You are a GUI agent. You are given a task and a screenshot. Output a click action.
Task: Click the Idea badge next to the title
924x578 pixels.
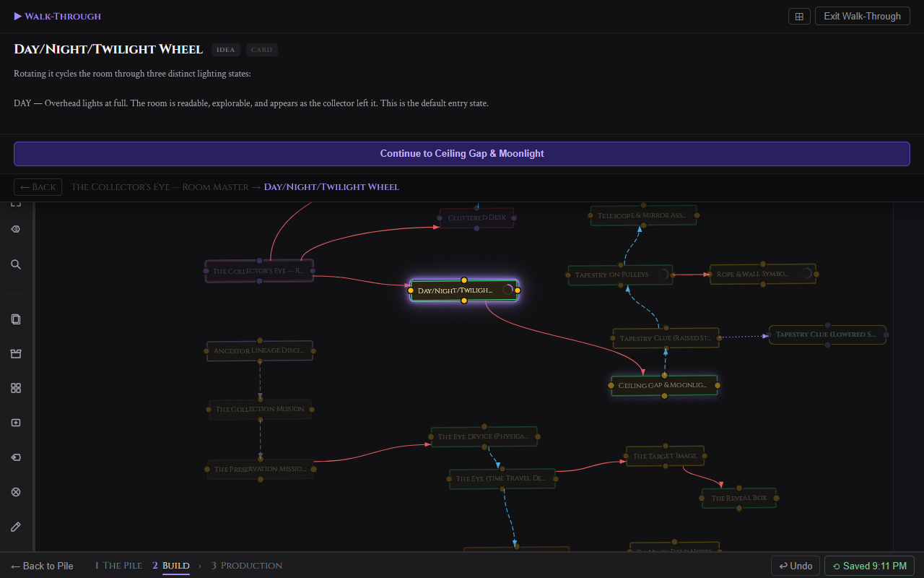[x=226, y=50]
